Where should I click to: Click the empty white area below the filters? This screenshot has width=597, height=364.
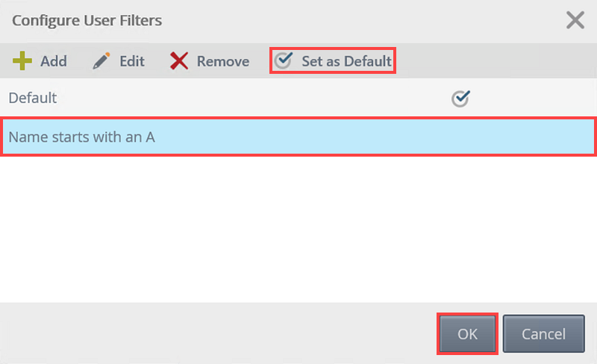pos(298,228)
